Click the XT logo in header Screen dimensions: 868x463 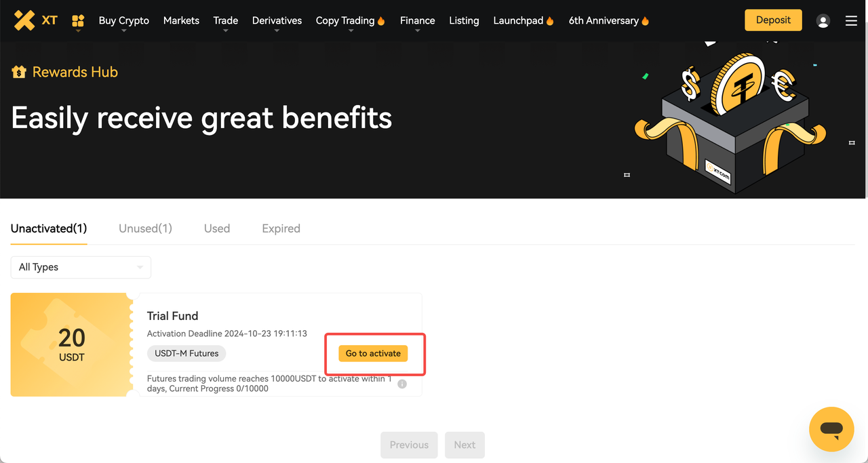point(35,20)
